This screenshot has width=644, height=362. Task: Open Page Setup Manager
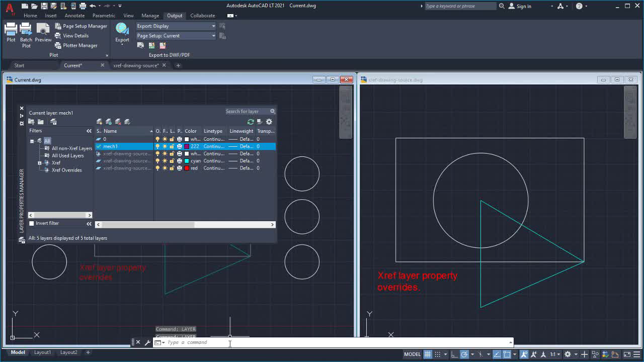click(x=81, y=26)
